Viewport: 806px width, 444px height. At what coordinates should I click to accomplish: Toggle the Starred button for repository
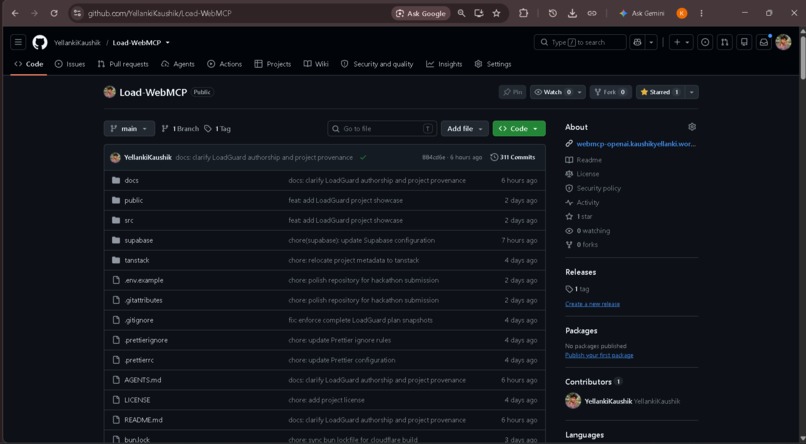point(660,92)
